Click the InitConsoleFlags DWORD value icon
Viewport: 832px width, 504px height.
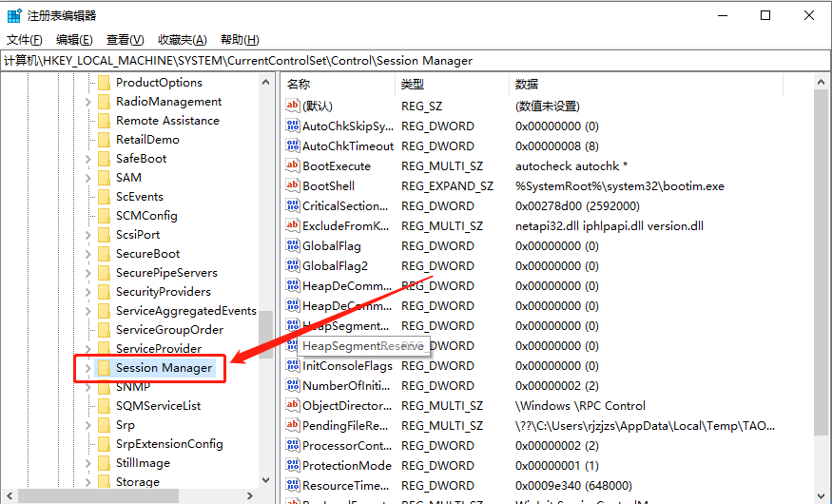coord(292,365)
